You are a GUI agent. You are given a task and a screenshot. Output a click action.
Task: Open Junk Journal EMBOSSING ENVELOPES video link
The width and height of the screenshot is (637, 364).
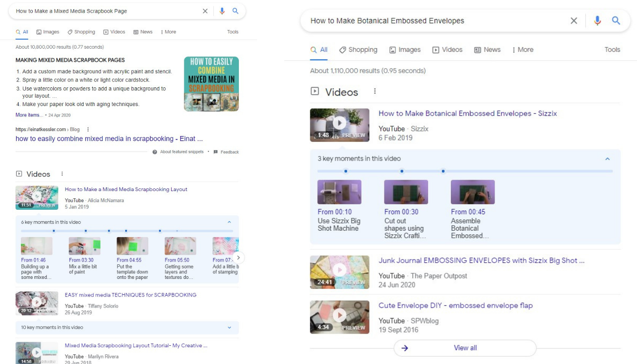coord(481,260)
